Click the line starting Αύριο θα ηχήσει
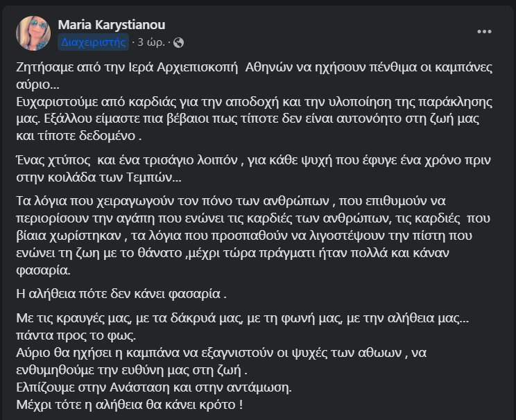The image size is (516, 420). (x=221, y=353)
